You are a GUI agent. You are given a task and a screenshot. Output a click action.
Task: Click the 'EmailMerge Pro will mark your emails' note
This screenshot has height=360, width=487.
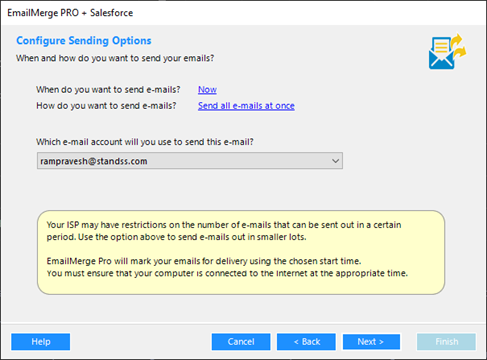tap(204, 261)
